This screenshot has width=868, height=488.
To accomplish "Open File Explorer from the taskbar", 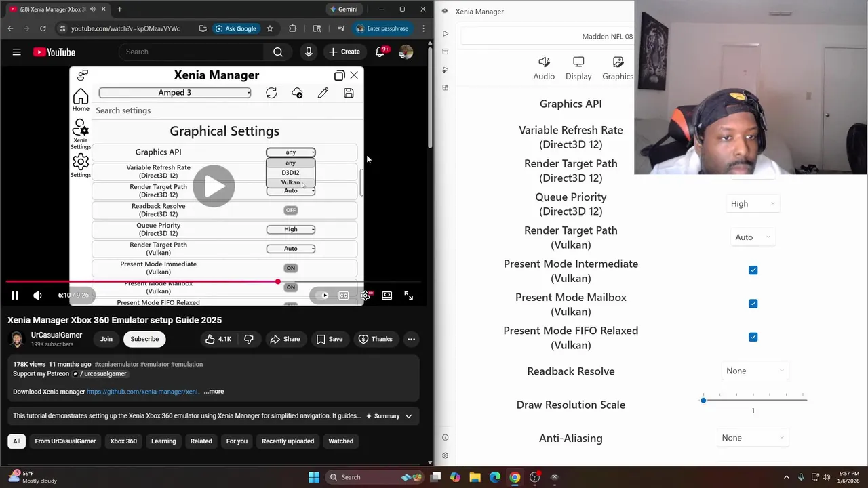I will (x=475, y=477).
